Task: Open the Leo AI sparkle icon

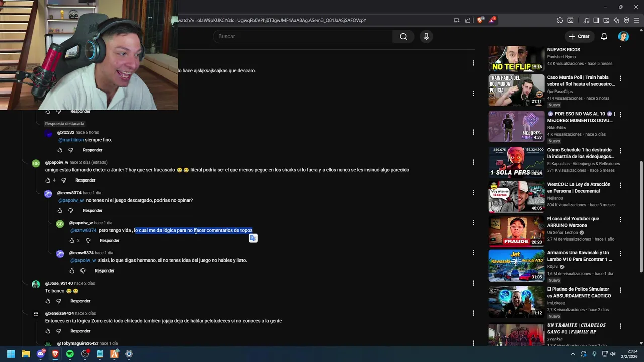Action: 616,20
